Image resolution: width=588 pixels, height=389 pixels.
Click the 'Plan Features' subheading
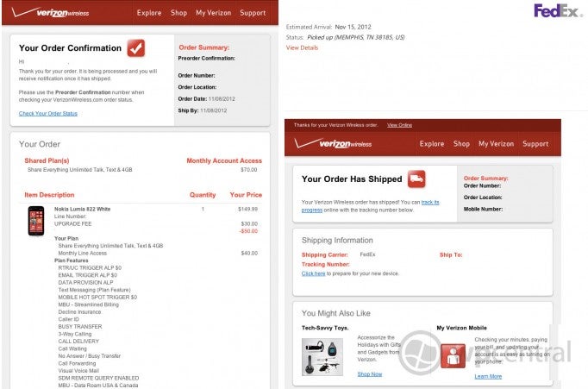click(72, 260)
